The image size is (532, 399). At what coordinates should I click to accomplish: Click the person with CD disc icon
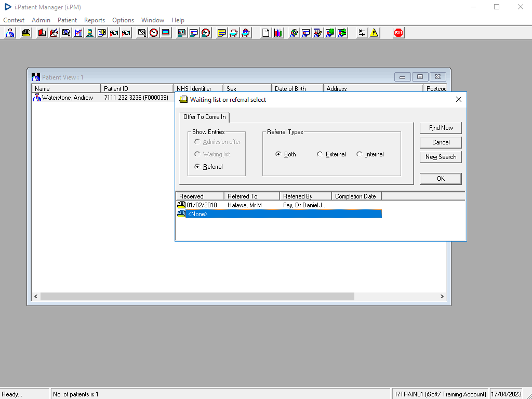tap(294, 33)
